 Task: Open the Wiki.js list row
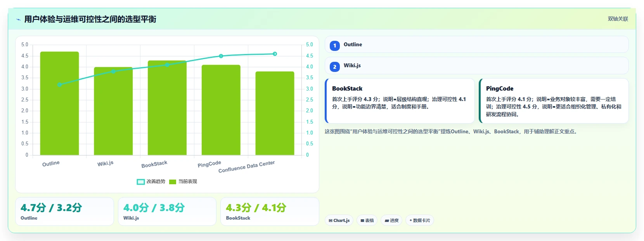click(x=476, y=65)
